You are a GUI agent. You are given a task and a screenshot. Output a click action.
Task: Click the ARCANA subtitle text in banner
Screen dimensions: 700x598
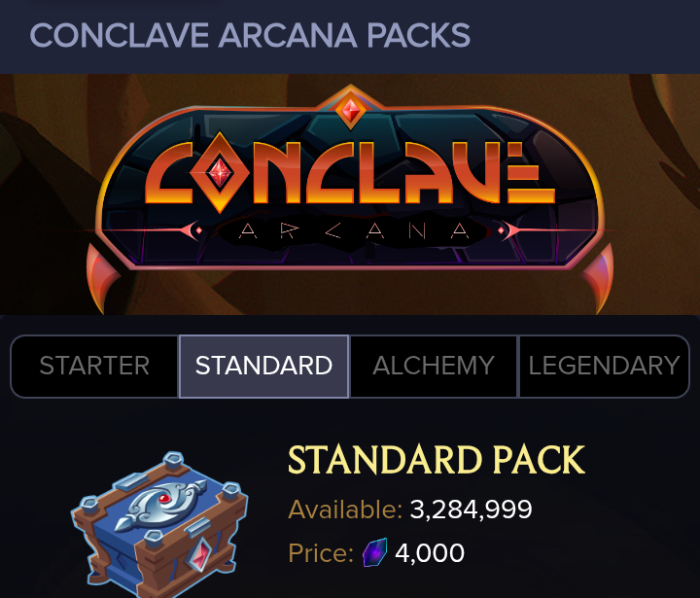pos(354,230)
